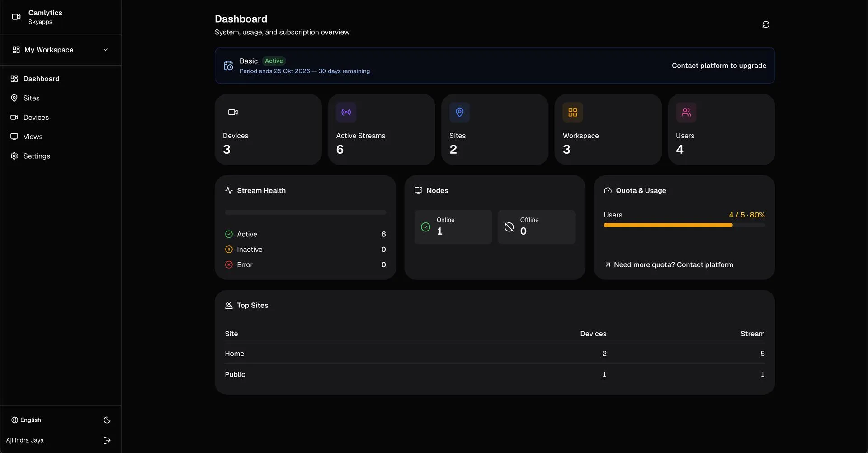Viewport: 868px width, 453px height.
Task: Click the orange pause icon beside Inactive
Action: pos(229,250)
